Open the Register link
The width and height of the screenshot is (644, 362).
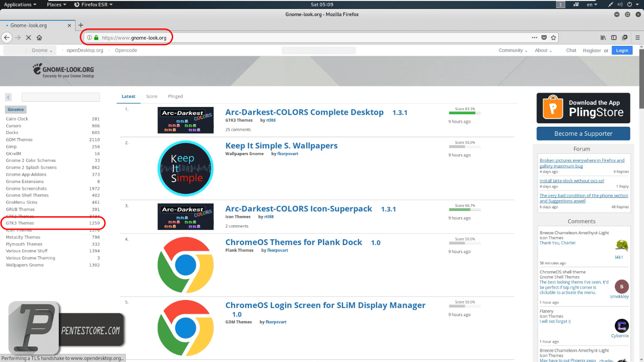(x=592, y=50)
